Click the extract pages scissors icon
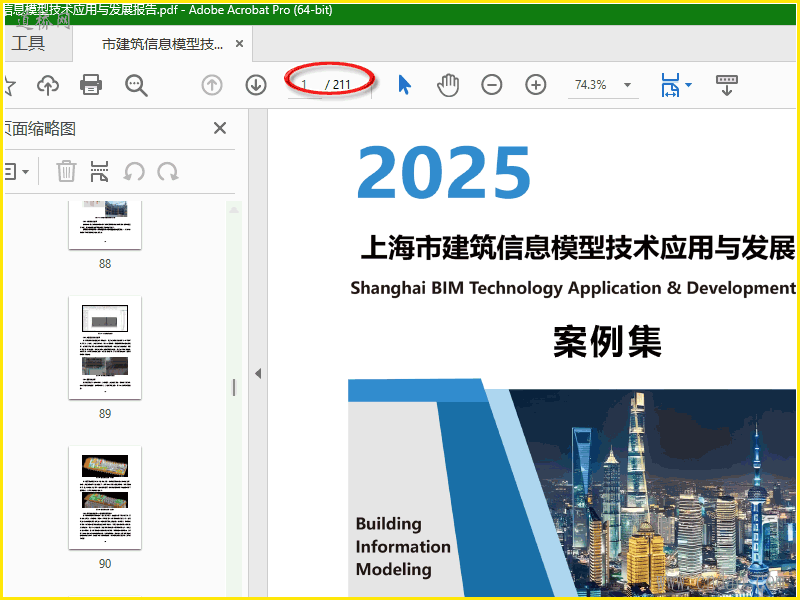Screen dimensions: 800x600 point(99,171)
